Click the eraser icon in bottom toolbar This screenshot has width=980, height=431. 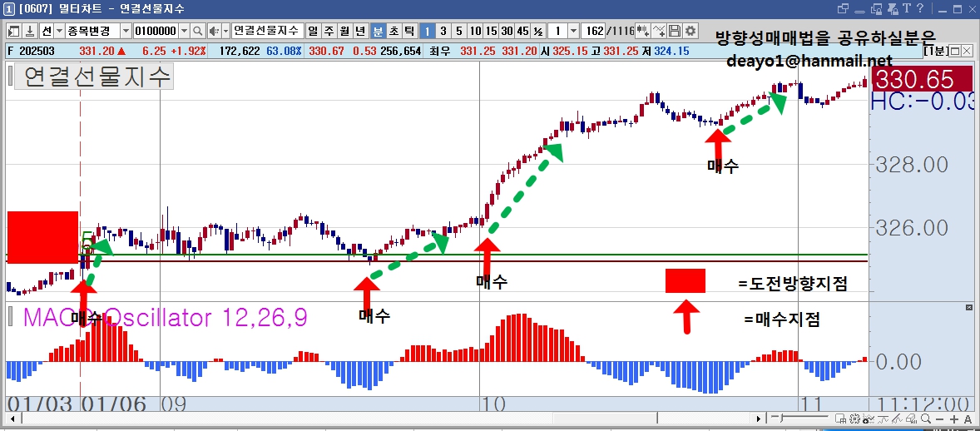pos(911,419)
